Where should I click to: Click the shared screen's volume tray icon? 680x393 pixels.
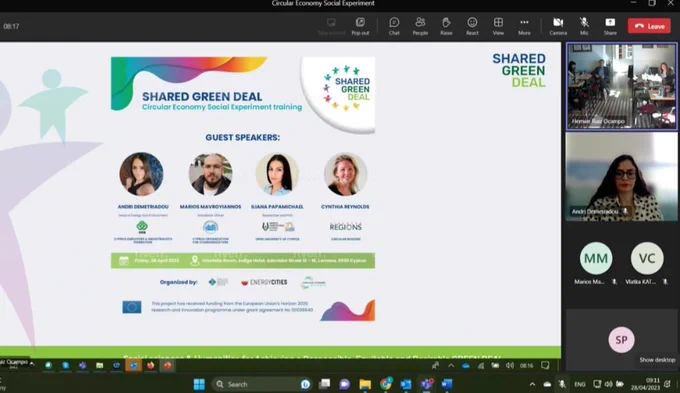[510, 366]
